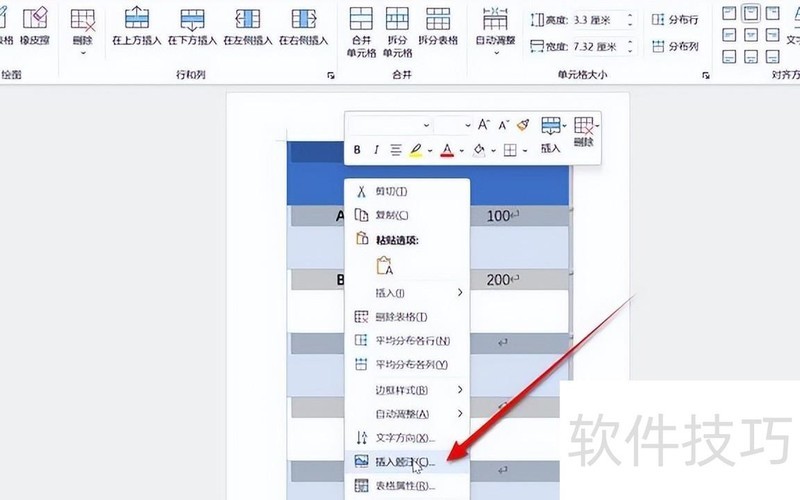Image resolution: width=800 pixels, height=500 pixels.
Task: Open 表格属性 table properties
Action: coord(407,486)
